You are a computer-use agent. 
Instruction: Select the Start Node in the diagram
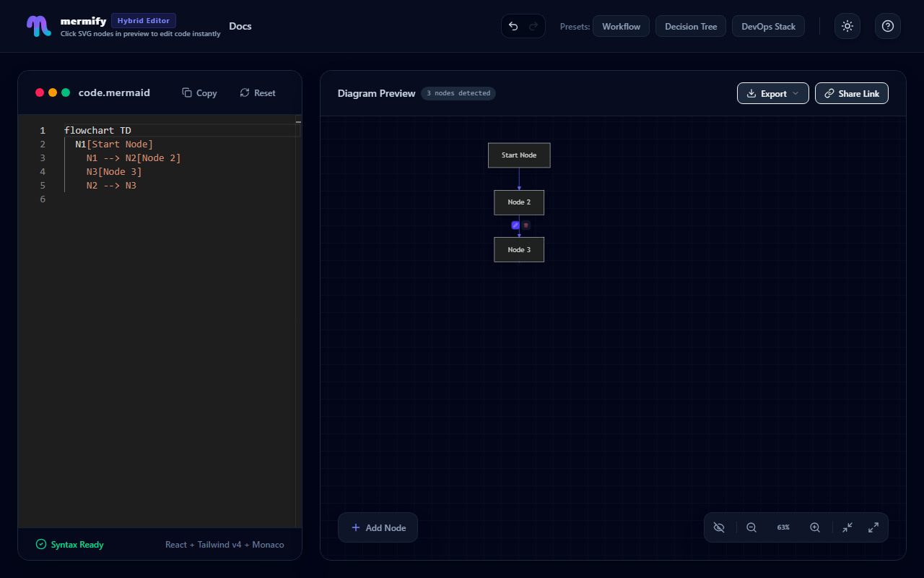coord(519,155)
